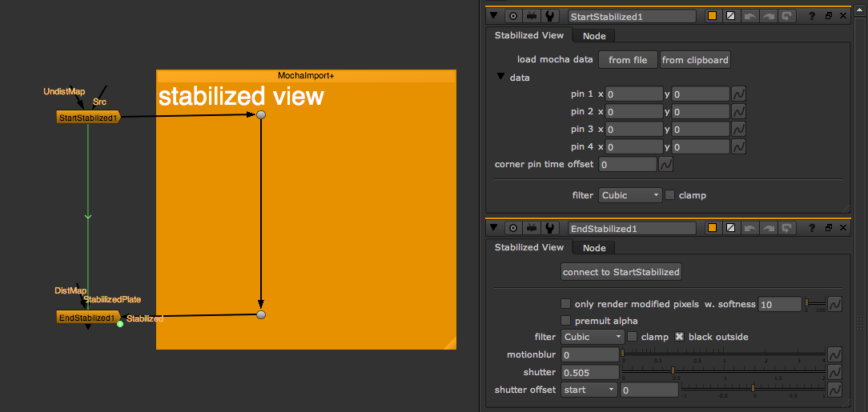Click the shutter value field 0.505

click(590, 372)
